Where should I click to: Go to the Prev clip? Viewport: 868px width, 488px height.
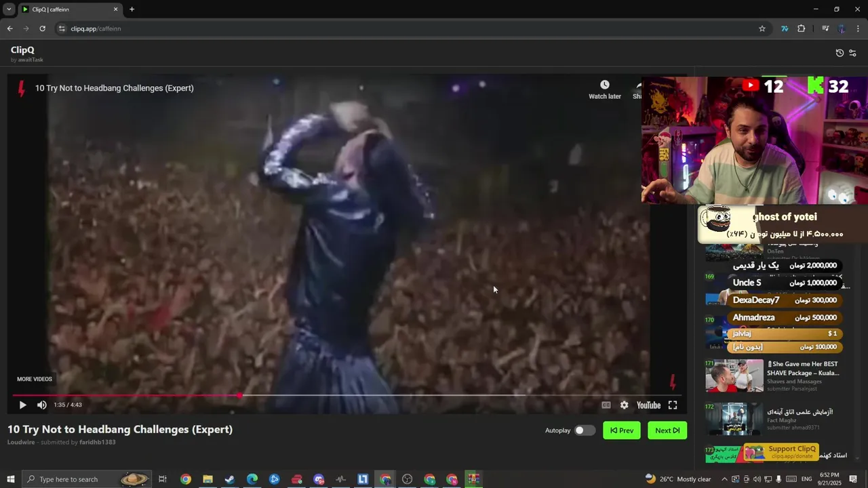coord(622,430)
